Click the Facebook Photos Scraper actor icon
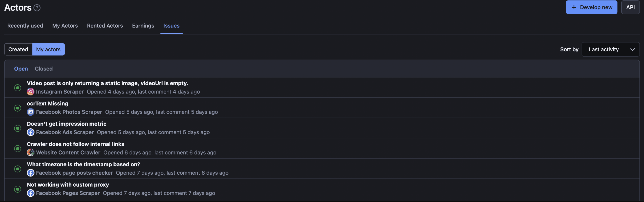The image size is (644, 202). point(30,112)
